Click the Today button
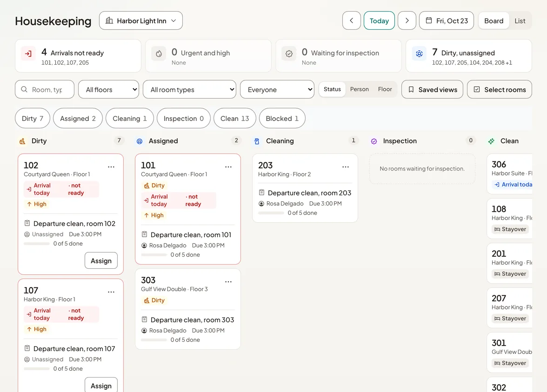The image size is (547, 392). (379, 20)
